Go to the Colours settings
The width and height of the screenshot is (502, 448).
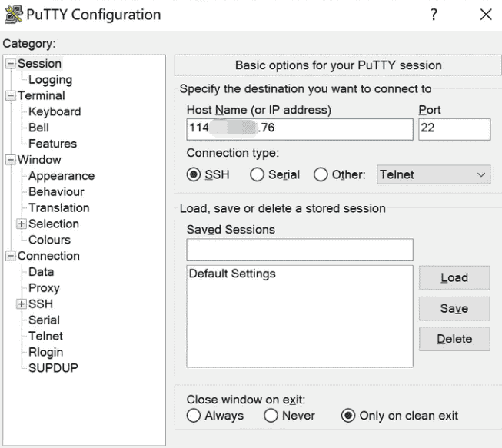(x=49, y=240)
